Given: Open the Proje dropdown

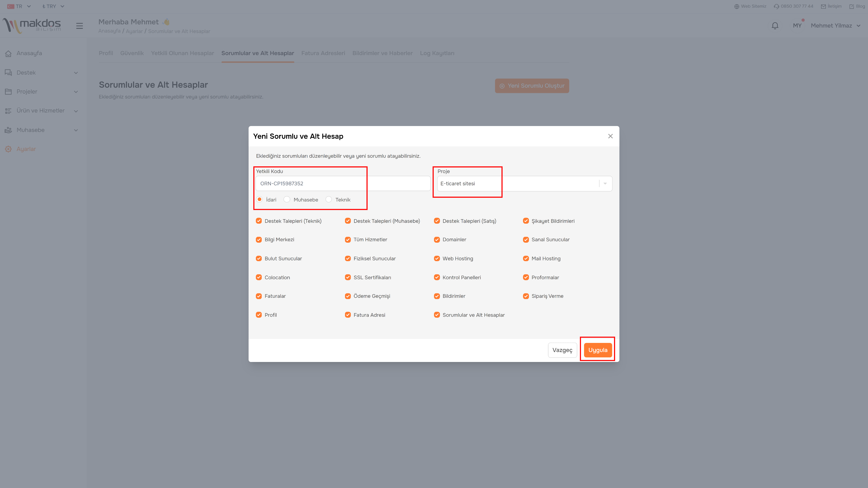Looking at the screenshot, I should tap(524, 184).
